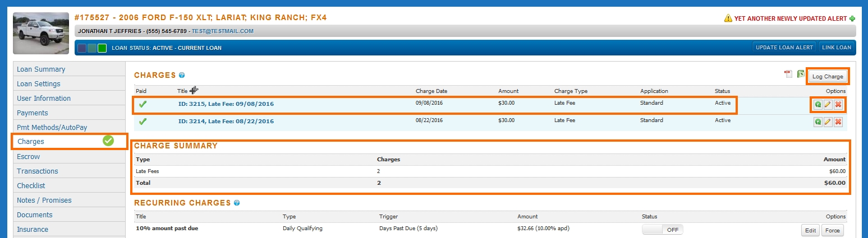This screenshot has height=238, width=868.
Task: Click Log Charge button
Action: 828,76
